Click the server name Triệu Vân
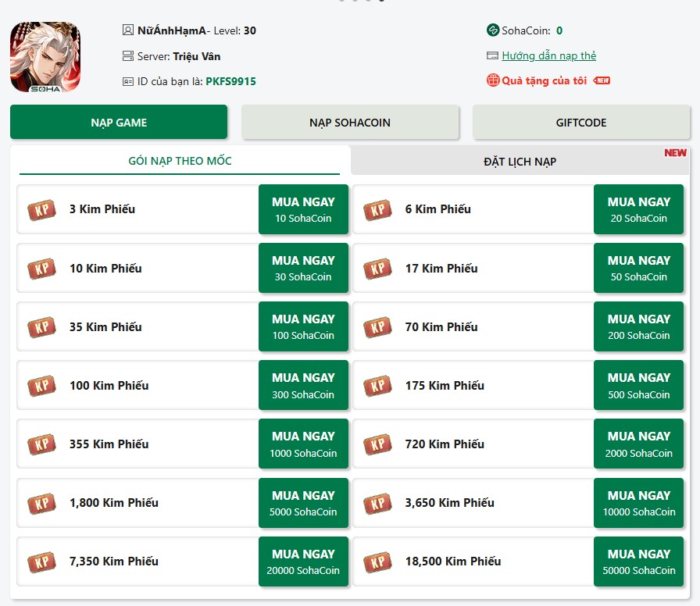 point(196,56)
